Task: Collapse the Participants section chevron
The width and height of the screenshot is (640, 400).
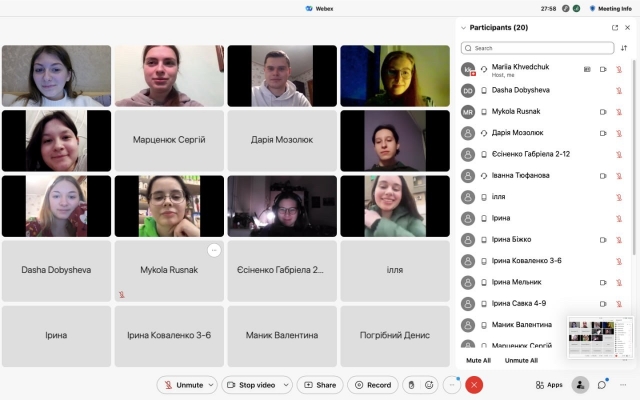Action: point(463,28)
